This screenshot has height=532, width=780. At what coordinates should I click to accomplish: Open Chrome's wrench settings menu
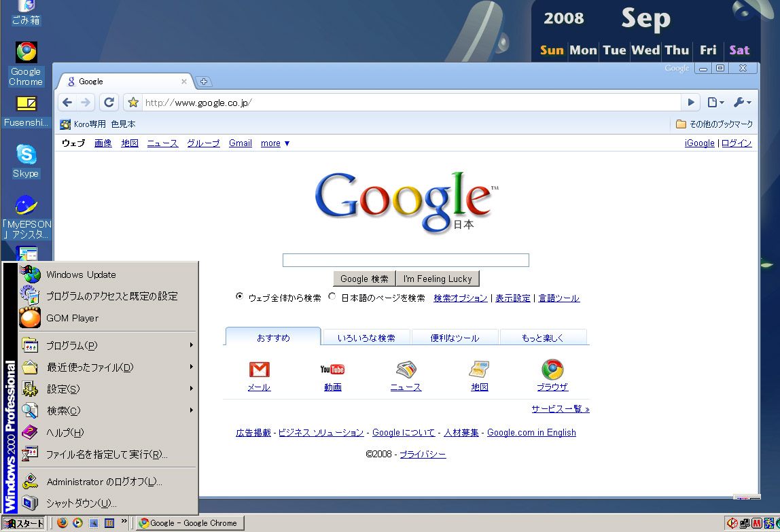742,103
